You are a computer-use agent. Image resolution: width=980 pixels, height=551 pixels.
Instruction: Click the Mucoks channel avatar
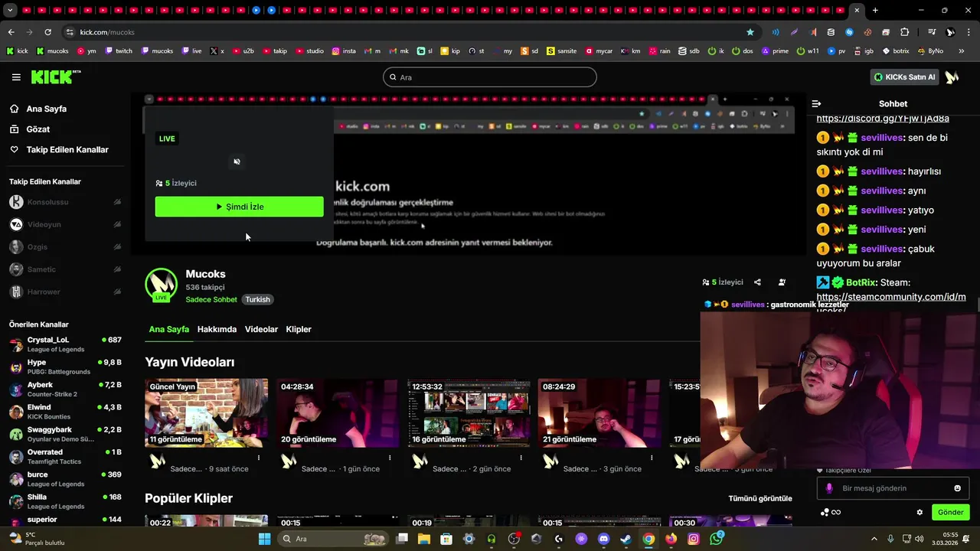coord(161,285)
